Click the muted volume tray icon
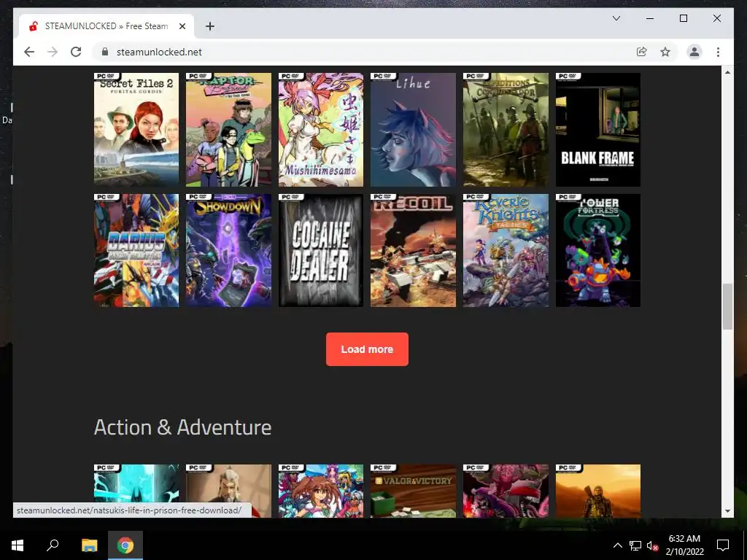Screen dimensions: 747x560 tap(652, 545)
